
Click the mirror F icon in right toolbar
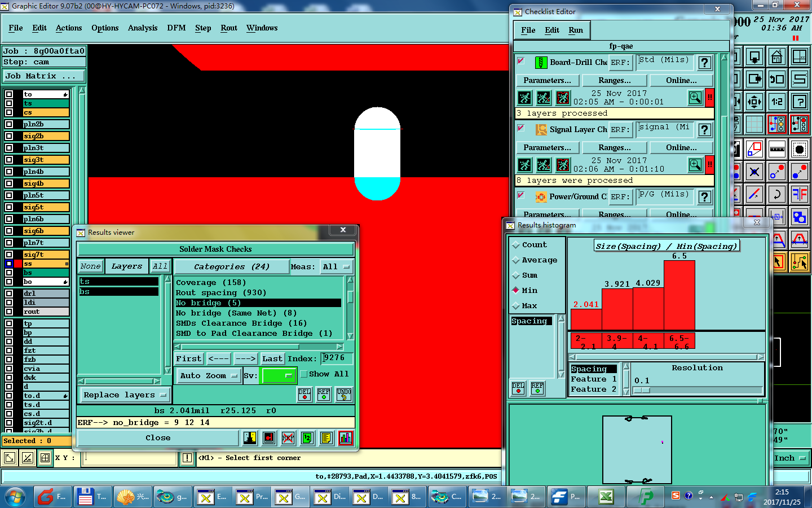pos(799,194)
